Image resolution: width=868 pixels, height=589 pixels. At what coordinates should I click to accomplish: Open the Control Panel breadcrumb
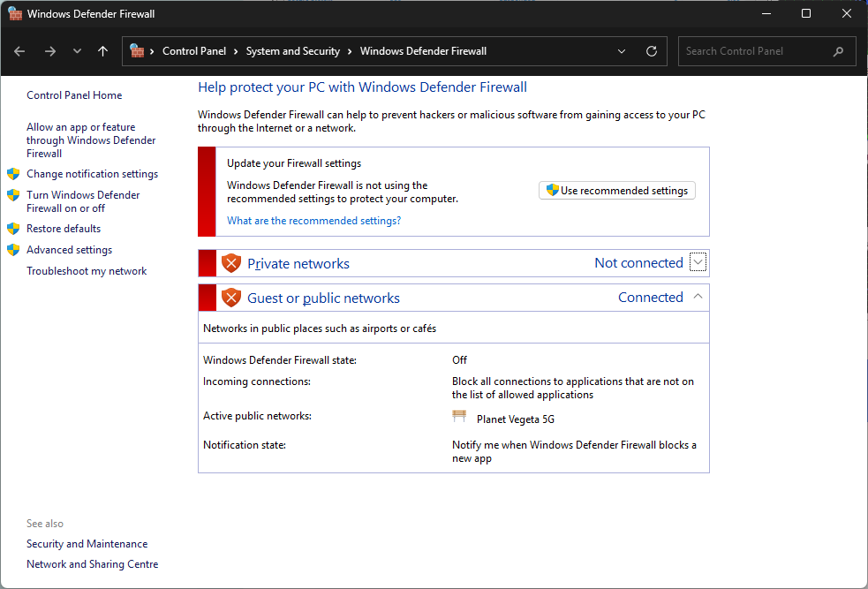194,51
